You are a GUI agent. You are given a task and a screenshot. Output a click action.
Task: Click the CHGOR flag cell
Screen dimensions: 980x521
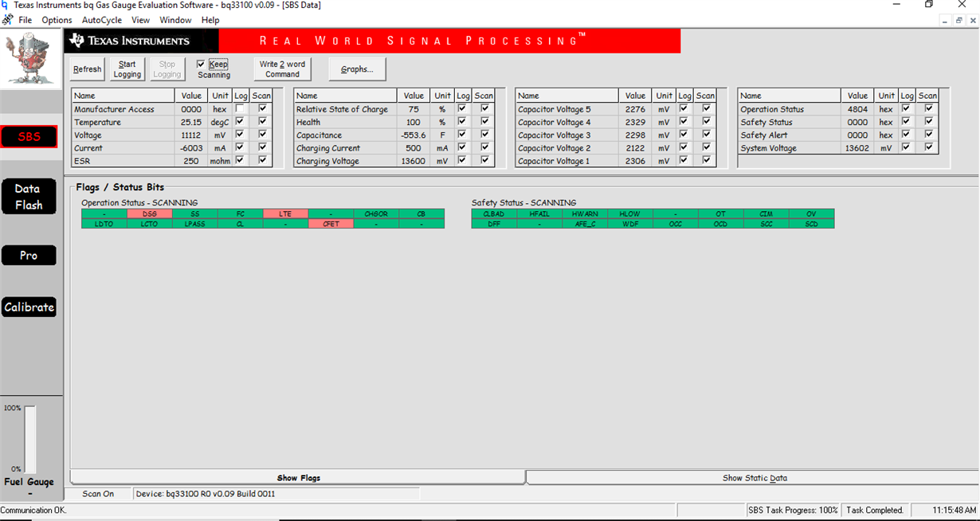point(376,213)
